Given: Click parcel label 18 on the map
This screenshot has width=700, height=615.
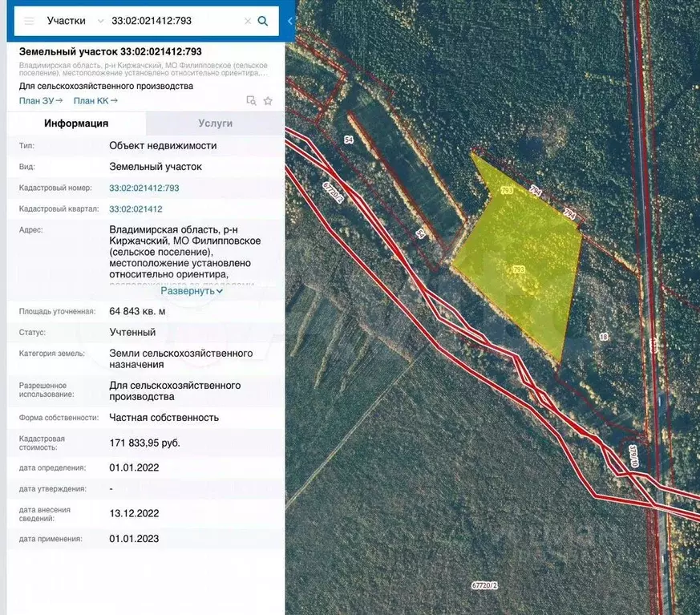Looking at the screenshot, I should (x=602, y=338).
